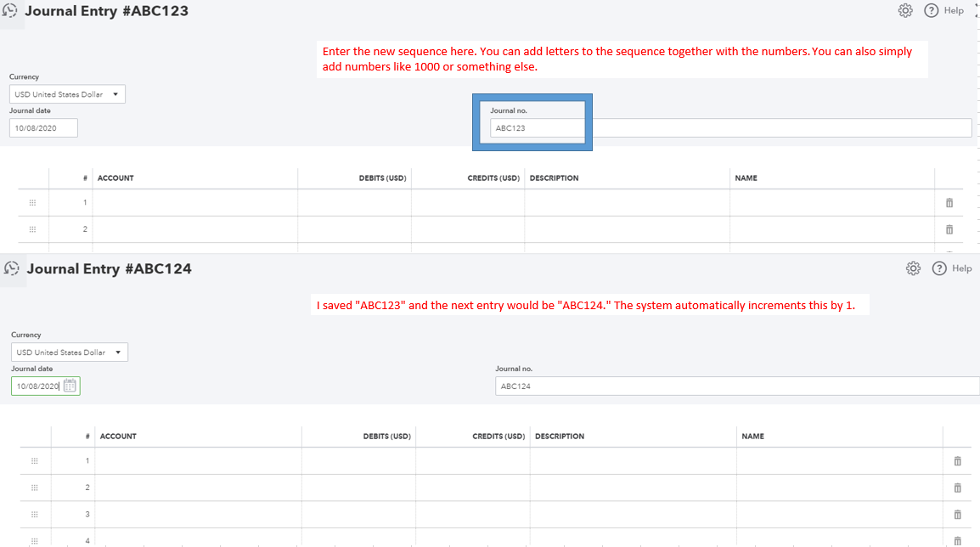This screenshot has width=980, height=547.
Task: Click Journal no. field containing ABC124
Action: click(x=737, y=386)
